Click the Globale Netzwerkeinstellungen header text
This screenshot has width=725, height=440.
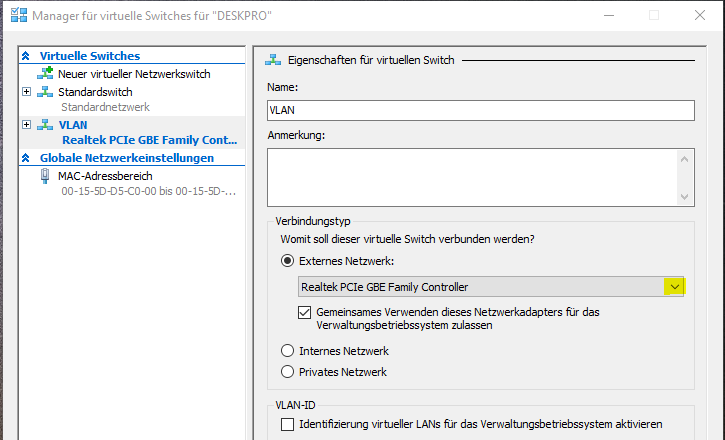[x=127, y=158]
